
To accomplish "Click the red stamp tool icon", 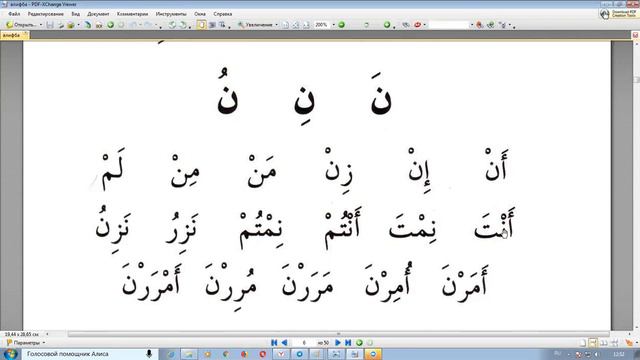I will coord(418,25).
